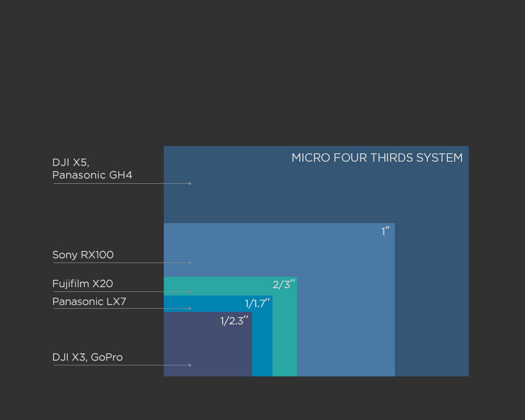Image resolution: width=525 pixels, height=420 pixels.
Task: Click the pointer dot of the Panasonic GH4 line
Action: coord(190,184)
